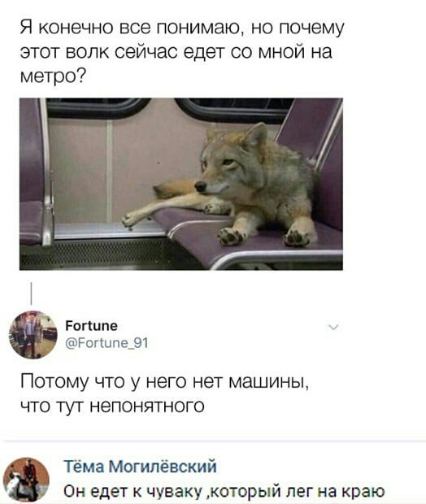
Task: Click the words 'лег на краю'
Action: pos(335,491)
